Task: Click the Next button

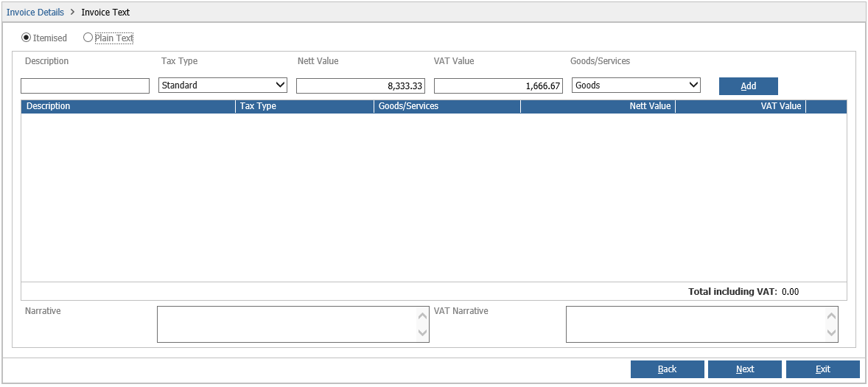Action: click(745, 369)
